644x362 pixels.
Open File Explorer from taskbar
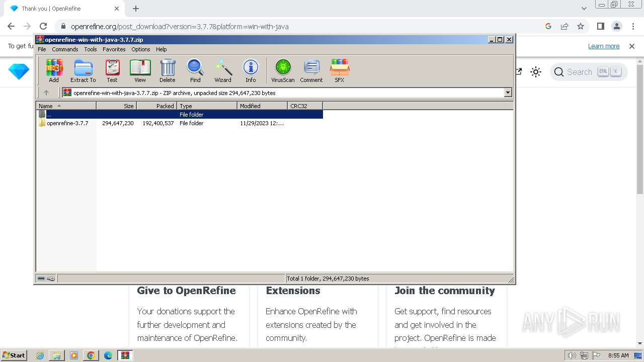click(x=57, y=355)
